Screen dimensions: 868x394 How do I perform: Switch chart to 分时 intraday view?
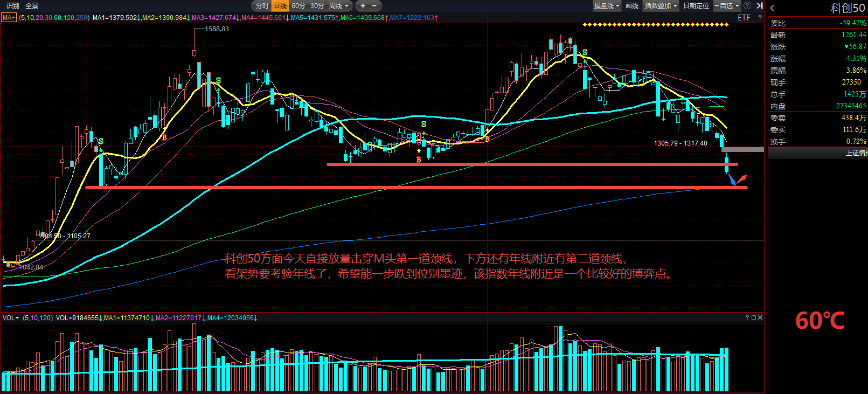262,6
